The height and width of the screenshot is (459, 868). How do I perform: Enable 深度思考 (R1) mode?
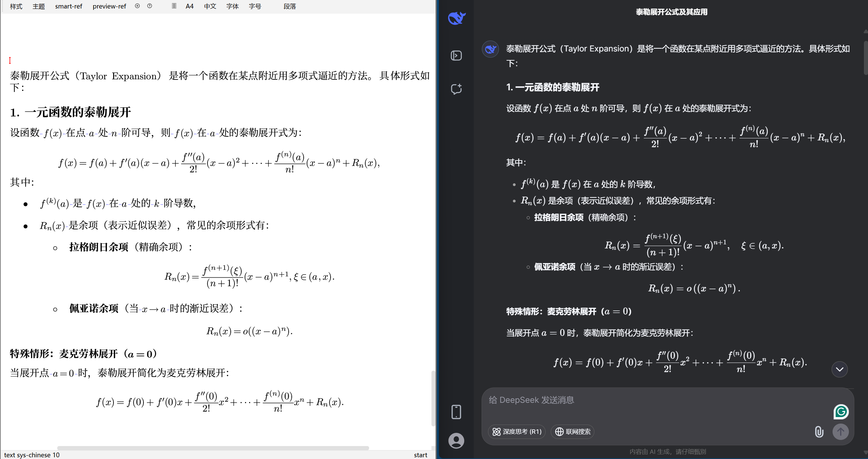click(x=517, y=431)
